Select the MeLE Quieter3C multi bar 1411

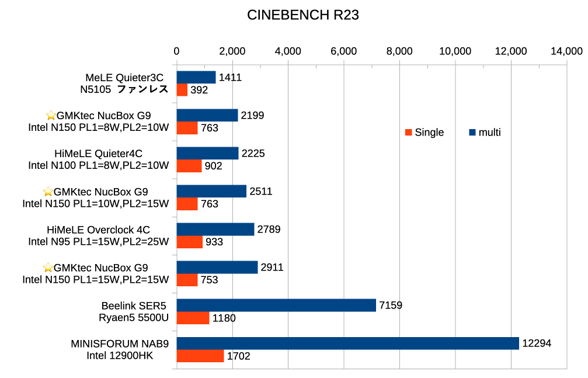coord(196,77)
